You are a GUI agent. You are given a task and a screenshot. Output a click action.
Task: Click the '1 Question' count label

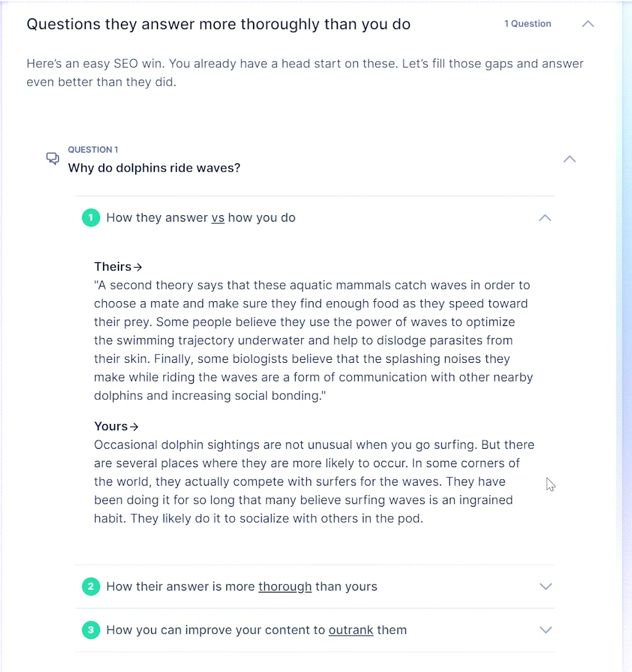(x=528, y=24)
